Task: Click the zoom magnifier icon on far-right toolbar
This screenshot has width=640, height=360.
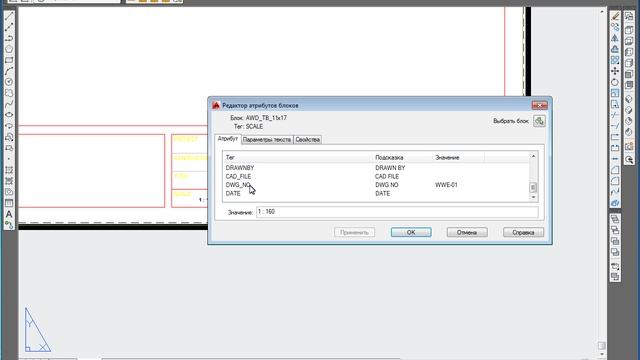Action: 629,160
